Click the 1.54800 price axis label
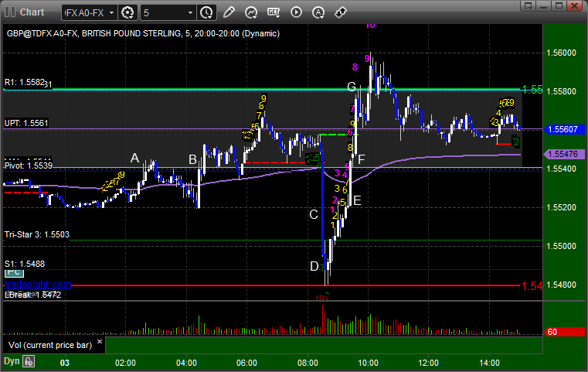The width and height of the screenshot is (588, 372). (x=562, y=285)
